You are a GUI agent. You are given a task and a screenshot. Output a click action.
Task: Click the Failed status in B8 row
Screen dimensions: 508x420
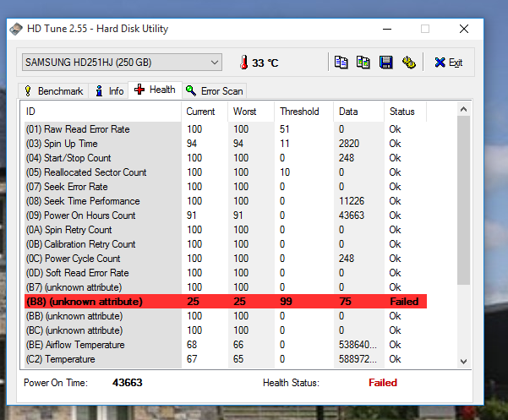404,302
